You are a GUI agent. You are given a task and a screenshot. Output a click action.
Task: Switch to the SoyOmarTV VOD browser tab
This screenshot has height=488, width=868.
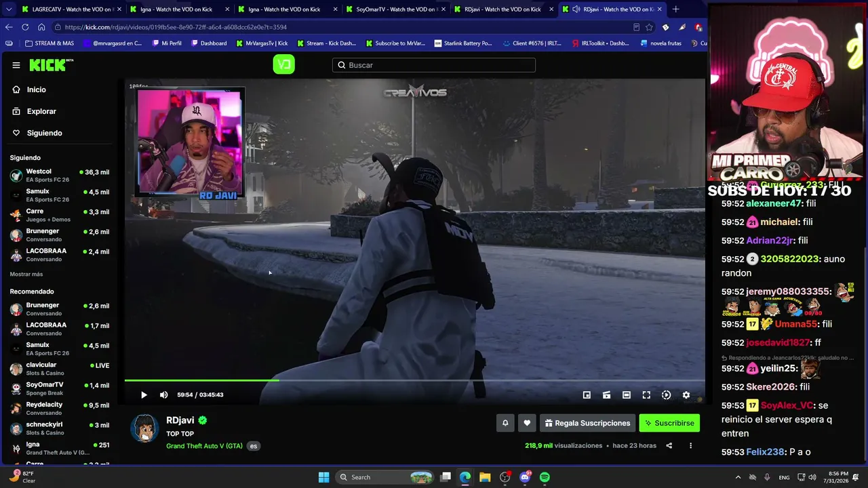pos(395,9)
